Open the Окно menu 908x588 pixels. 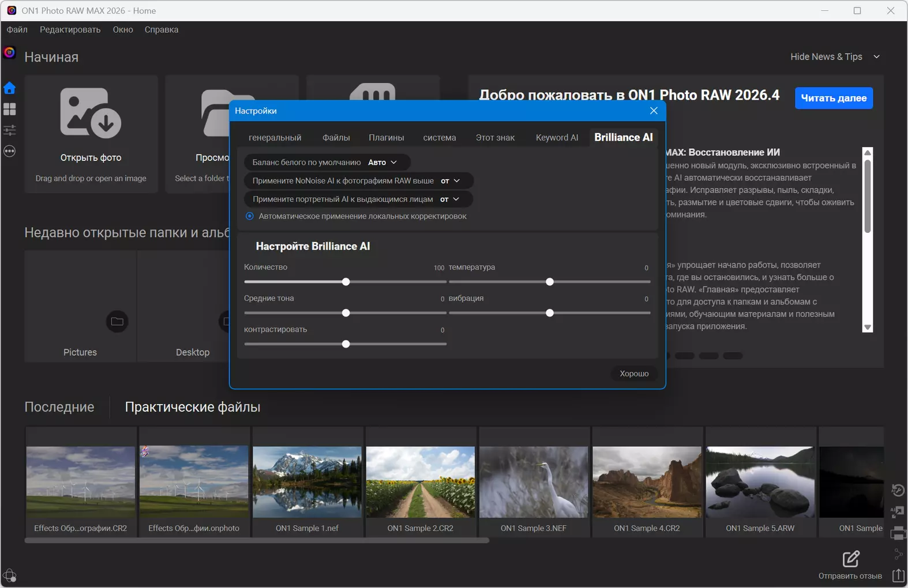pos(123,29)
